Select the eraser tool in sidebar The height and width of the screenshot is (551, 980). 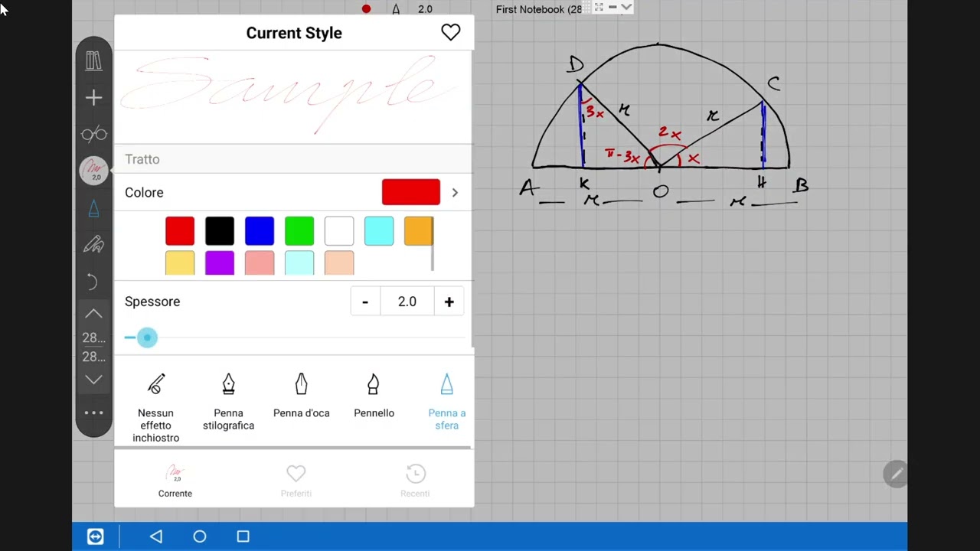93,245
